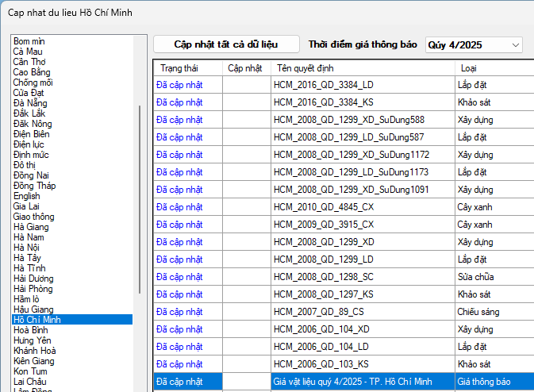Image resolution: width=534 pixels, height=392 pixels.
Task: Click the Cập nhật cell for HCM_2006_QD_104_XD
Action: click(245, 329)
